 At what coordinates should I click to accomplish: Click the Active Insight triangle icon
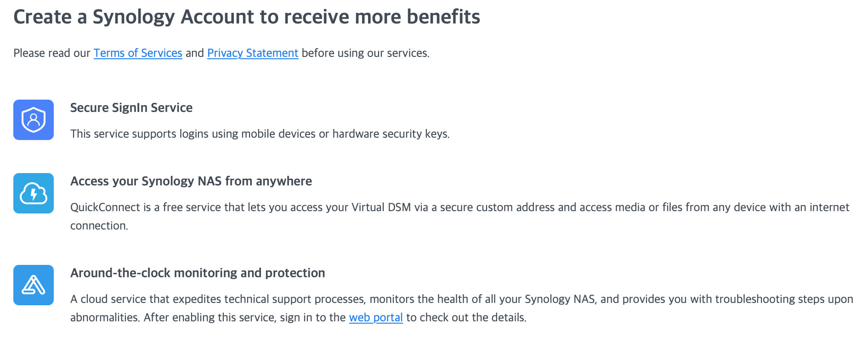pyautogui.click(x=34, y=285)
